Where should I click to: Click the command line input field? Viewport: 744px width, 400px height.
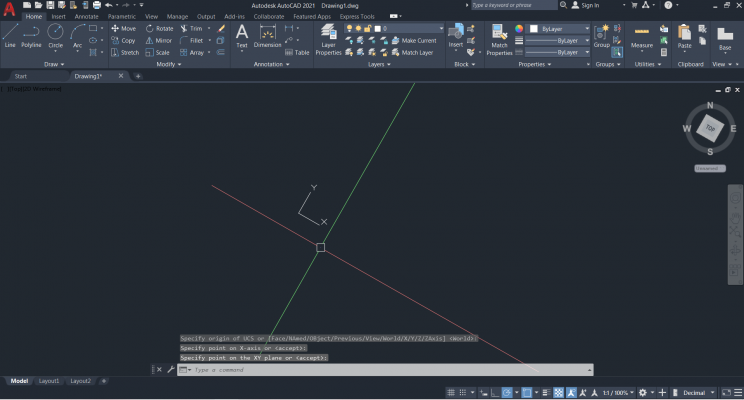(x=390, y=370)
